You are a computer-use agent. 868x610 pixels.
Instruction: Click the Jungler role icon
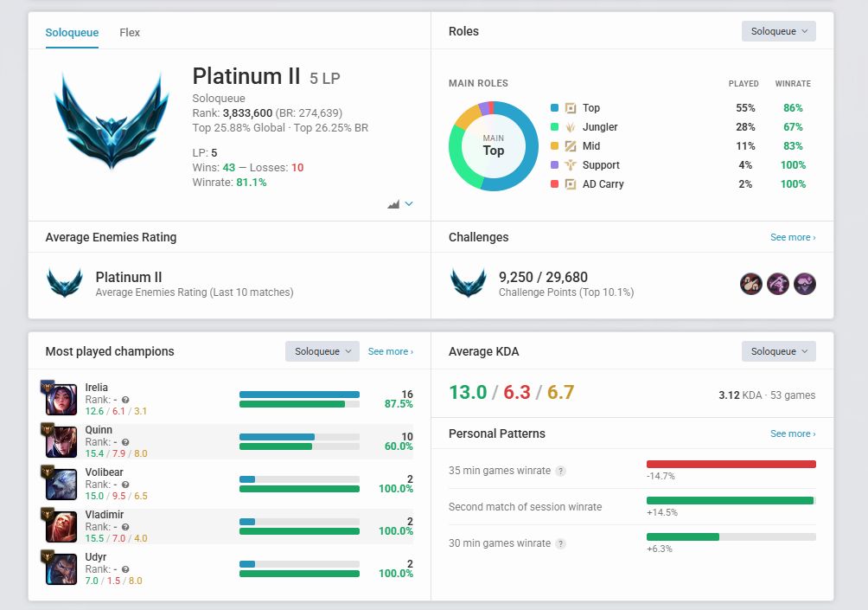[571, 127]
